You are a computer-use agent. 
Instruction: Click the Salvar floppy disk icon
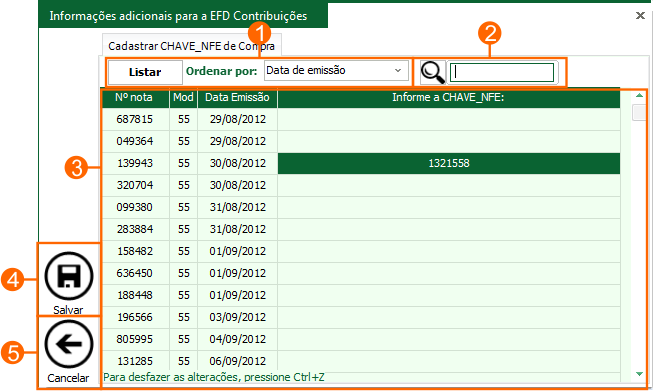point(69,276)
